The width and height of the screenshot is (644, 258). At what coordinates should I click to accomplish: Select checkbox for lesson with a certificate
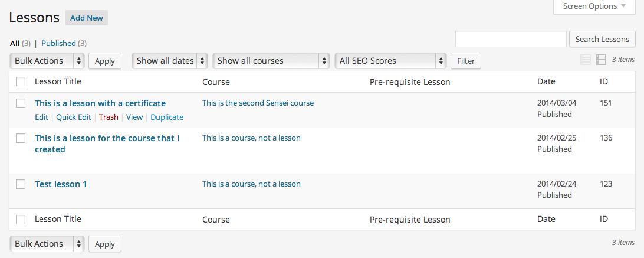pyautogui.click(x=21, y=103)
